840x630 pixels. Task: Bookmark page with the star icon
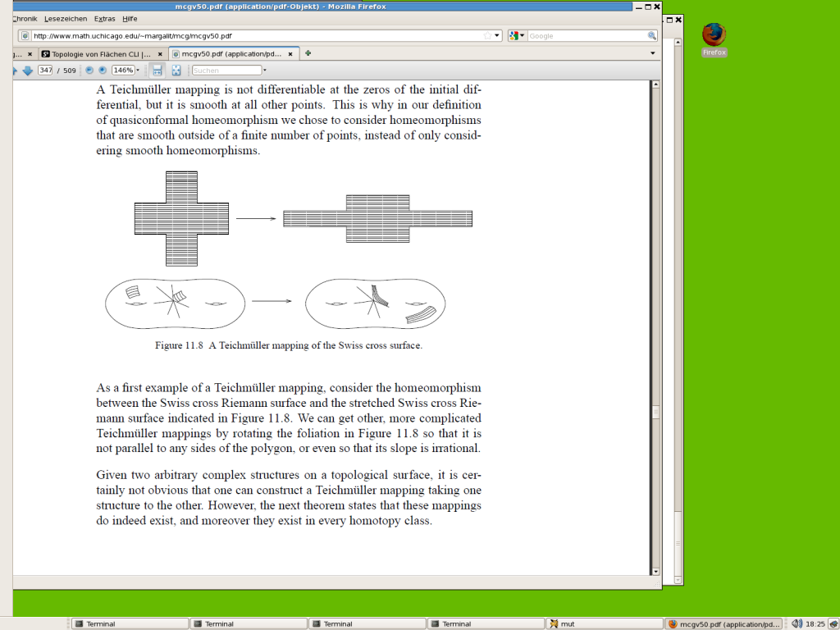pos(487,36)
